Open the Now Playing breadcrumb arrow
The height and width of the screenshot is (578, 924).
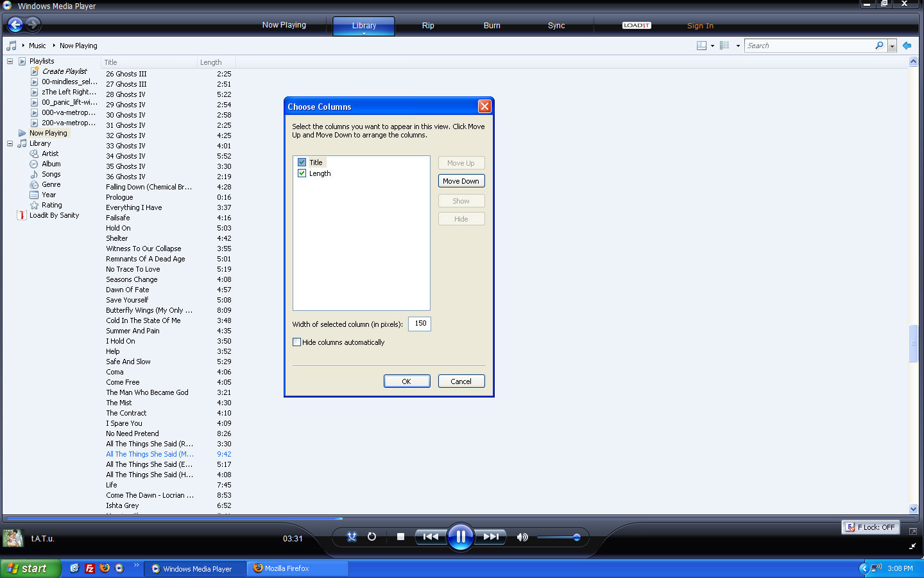pos(54,46)
